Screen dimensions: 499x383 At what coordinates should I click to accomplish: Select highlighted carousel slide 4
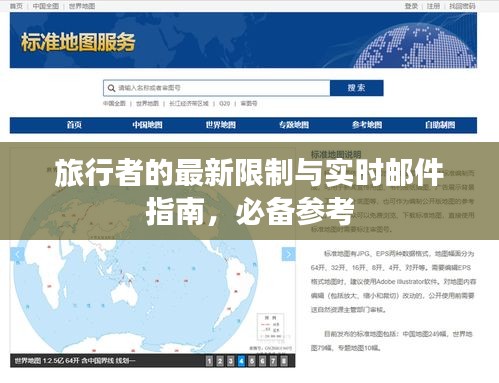tap(241, 361)
